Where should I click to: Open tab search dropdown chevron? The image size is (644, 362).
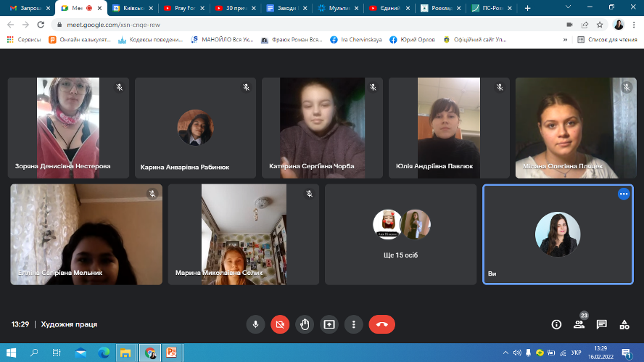[568, 7]
